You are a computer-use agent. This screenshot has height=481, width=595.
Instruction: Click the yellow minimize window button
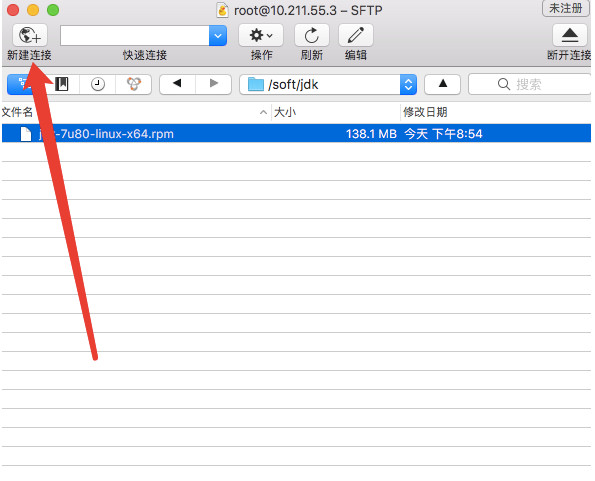click(33, 10)
